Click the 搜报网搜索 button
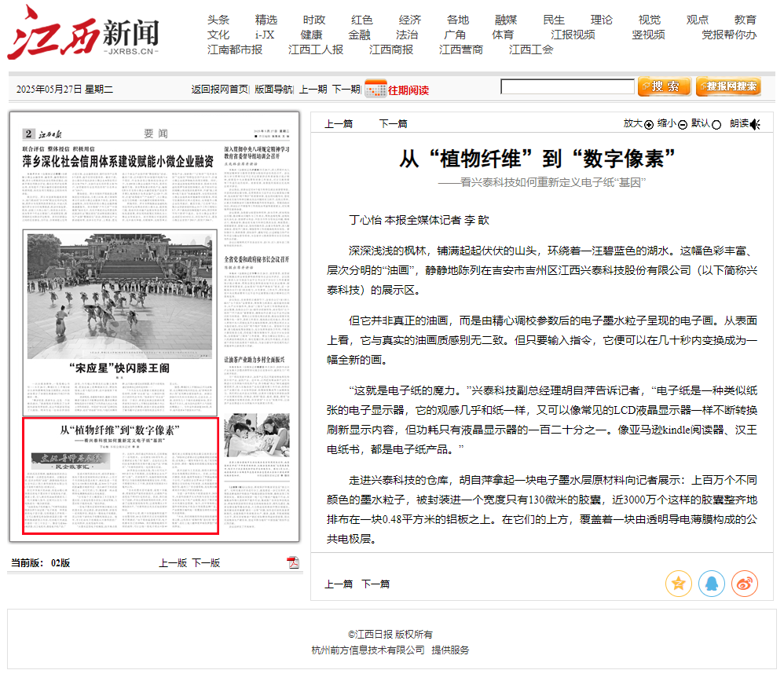 728,86
